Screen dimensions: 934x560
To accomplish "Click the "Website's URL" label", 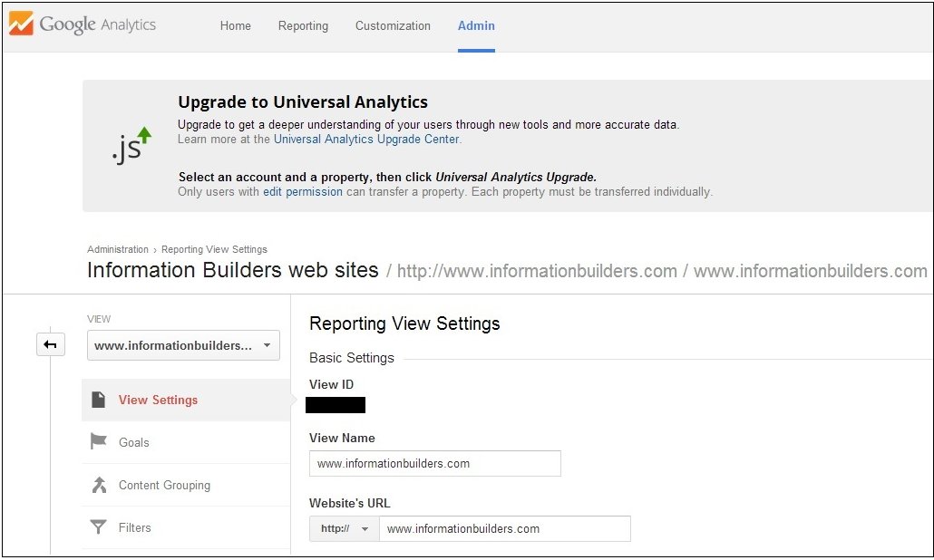I will pos(350,503).
